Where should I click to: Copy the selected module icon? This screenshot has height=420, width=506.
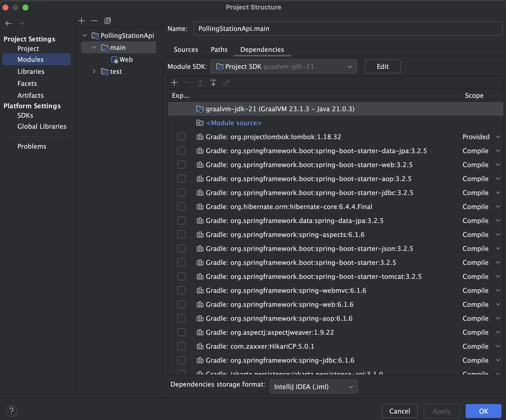click(x=107, y=21)
